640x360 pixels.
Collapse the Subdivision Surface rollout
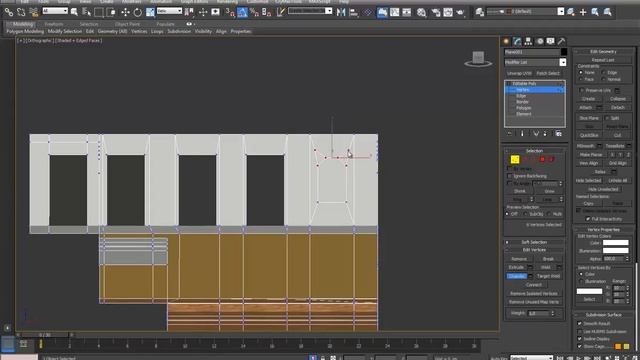pos(603,315)
